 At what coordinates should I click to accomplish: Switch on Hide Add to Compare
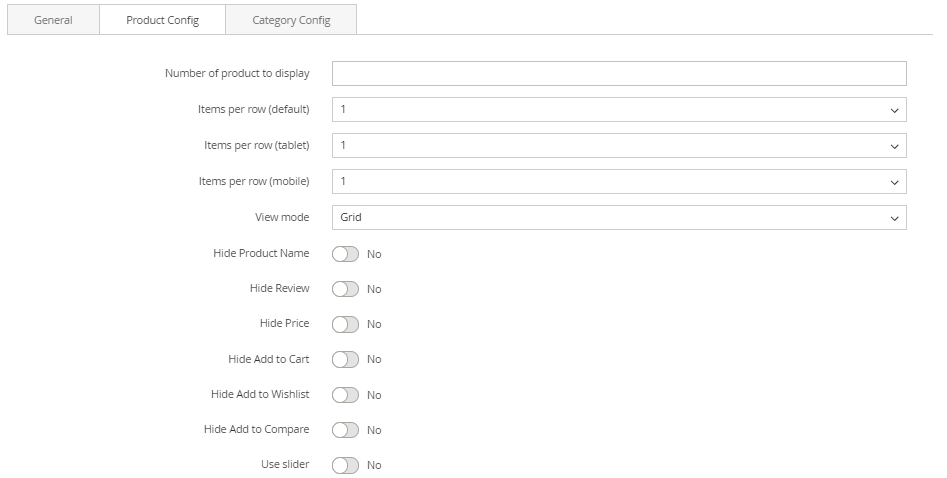point(345,430)
